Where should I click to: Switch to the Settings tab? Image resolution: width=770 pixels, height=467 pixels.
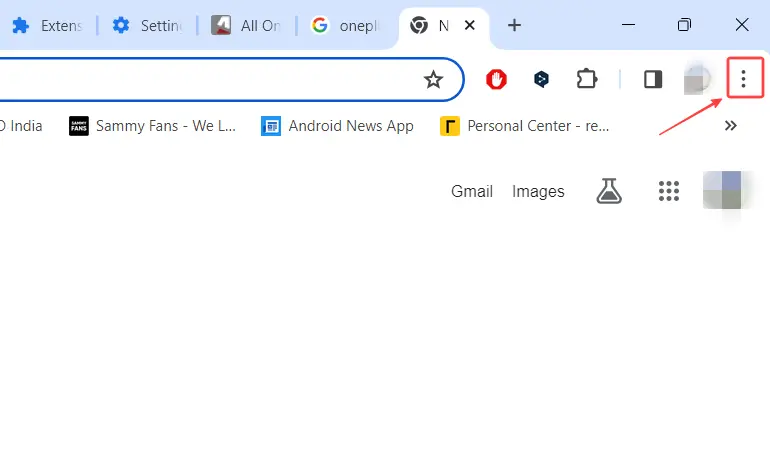pos(147,25)
